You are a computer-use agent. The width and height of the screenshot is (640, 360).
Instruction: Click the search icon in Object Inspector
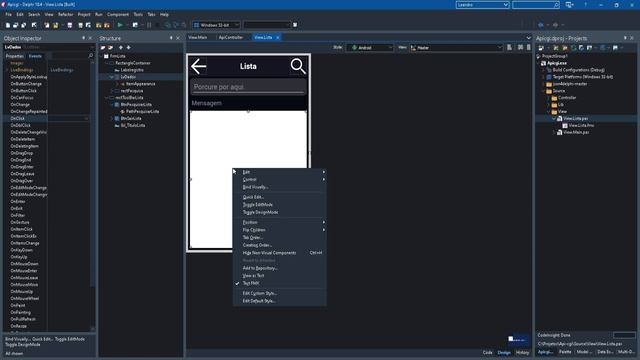click(91, 56)
